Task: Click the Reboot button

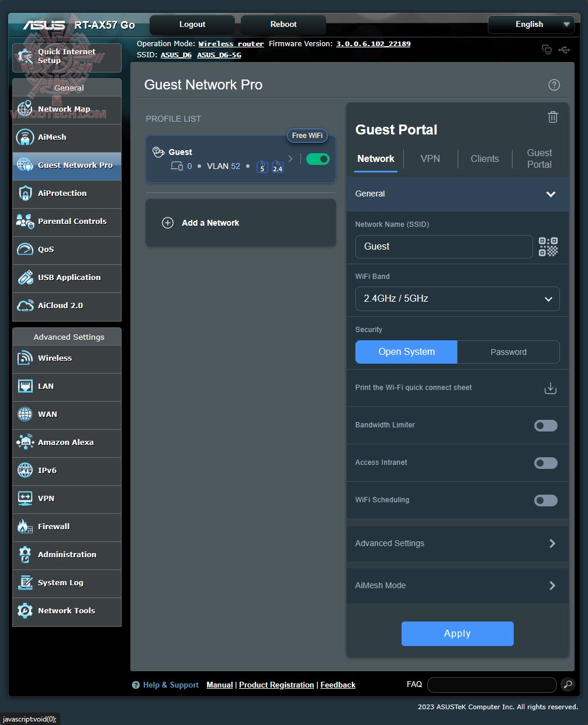Action: pos(283,25)
